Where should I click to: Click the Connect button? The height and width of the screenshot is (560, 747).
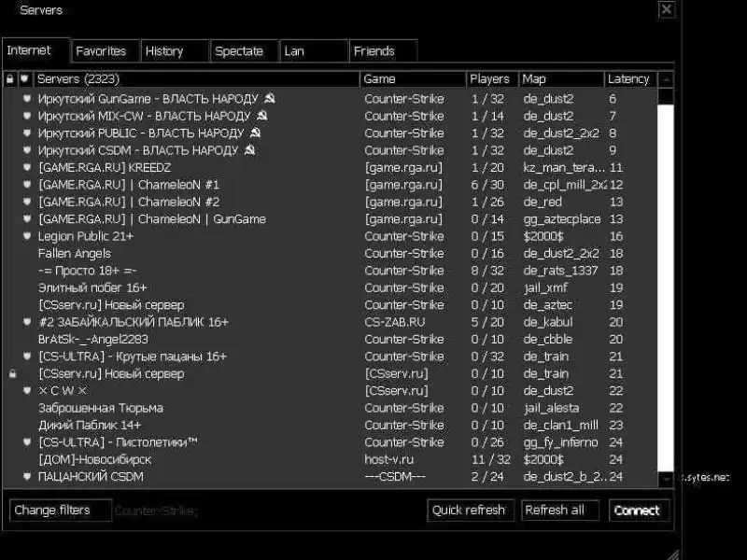point(639,511)
